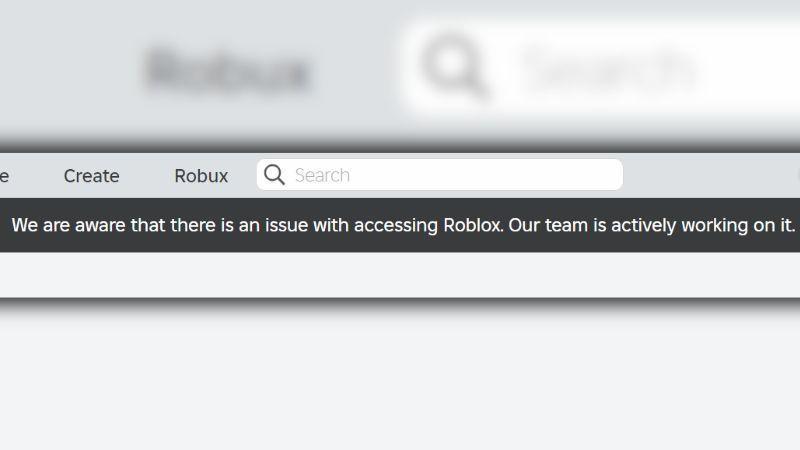Click empty navbar space between Create and Robux
Image resolution: width=800 pixels, height=450 pixels.
point(147,176)
